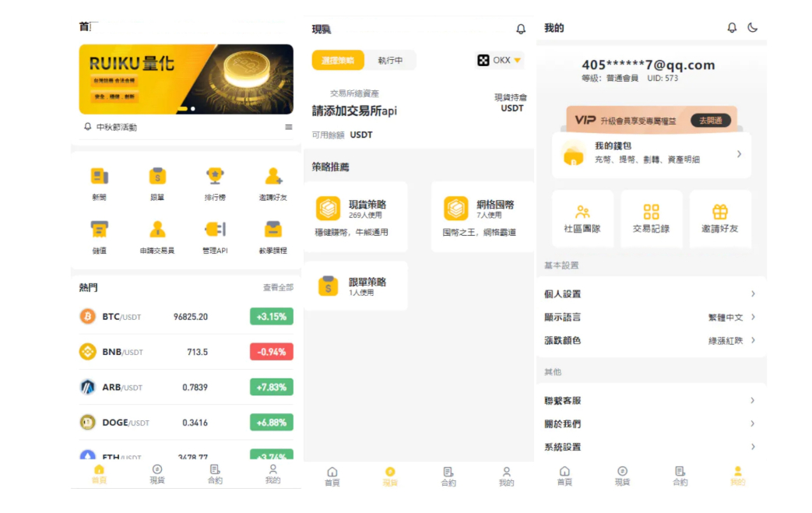Click 查看全部 view all link
The image size is (812, 513).
[278, 287]
